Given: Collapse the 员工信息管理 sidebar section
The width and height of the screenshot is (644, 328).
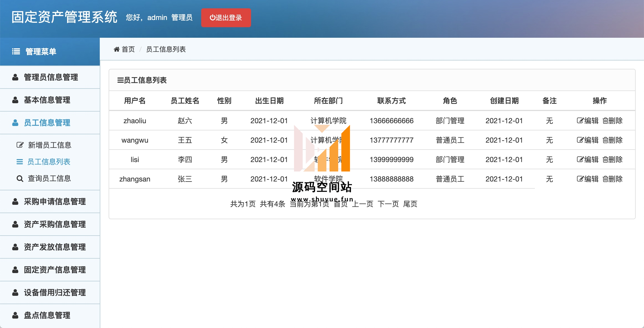Looking at the screenshot, I should pos(47,123).
